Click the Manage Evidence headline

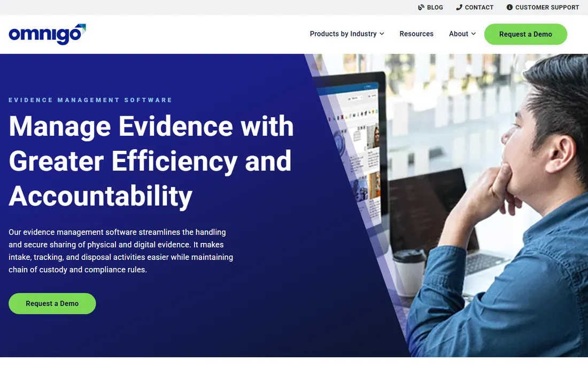point(151,161)
